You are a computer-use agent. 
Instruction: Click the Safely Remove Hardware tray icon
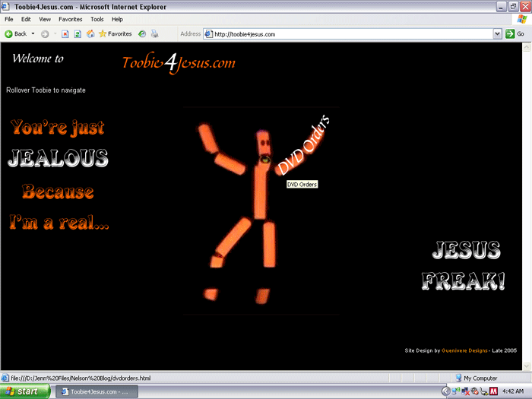484,391
